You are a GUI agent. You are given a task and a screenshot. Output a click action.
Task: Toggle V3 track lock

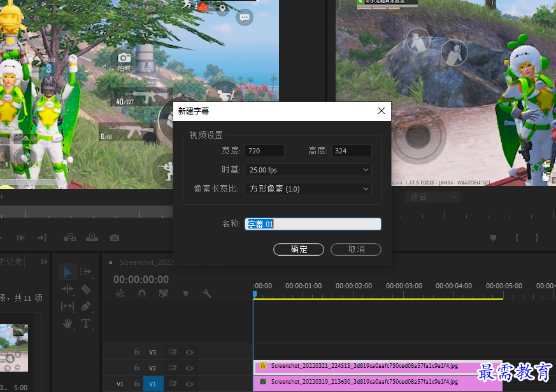click(x=137, y=352)
